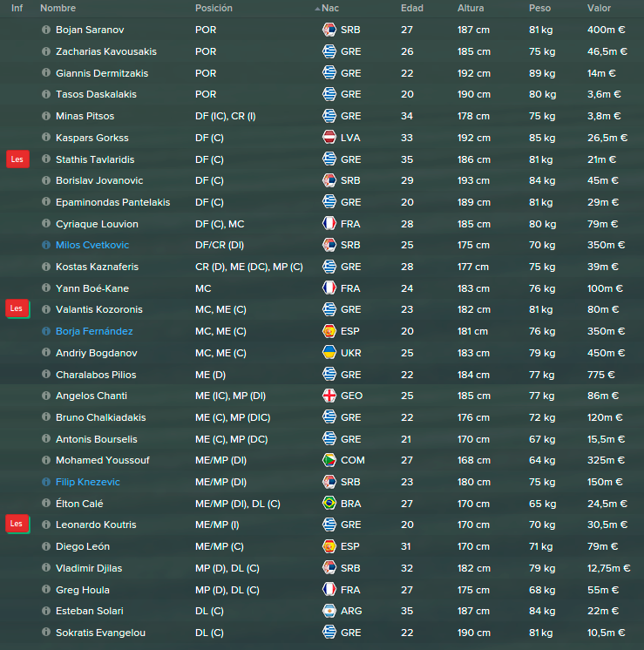The width and height of the screenshot is (644, 650).
Task: Click Comoros flag icon for Mohamed Youssouf
Action: tap(329, 460)
